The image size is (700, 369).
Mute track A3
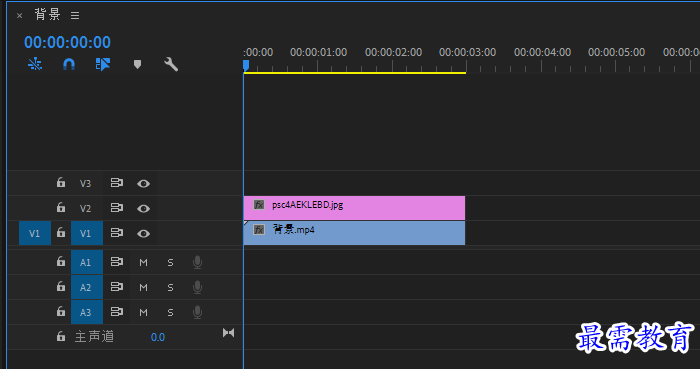pyautogui.click(x=143, y=313)
